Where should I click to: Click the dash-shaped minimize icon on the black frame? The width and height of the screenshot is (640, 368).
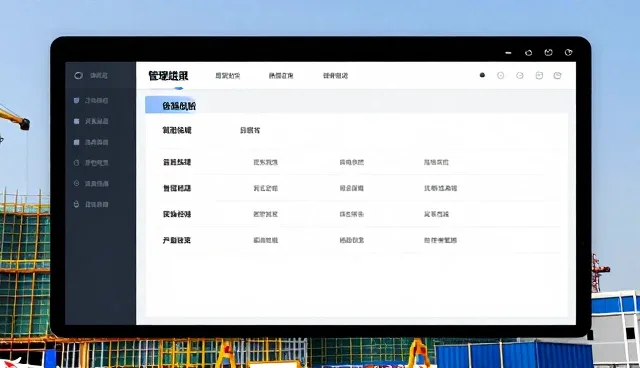(508, 53)
